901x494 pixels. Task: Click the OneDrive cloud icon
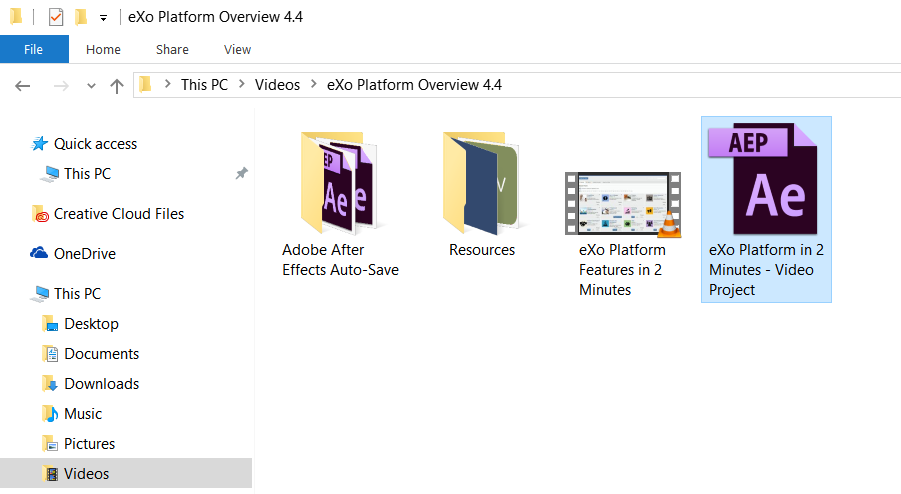[39, 253]
